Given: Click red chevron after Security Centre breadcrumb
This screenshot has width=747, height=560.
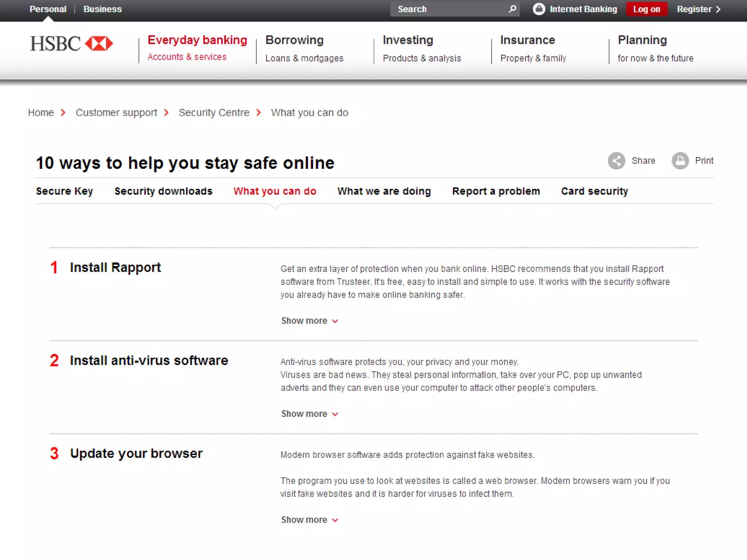Looking at the screenshot, I should point(259,113).
